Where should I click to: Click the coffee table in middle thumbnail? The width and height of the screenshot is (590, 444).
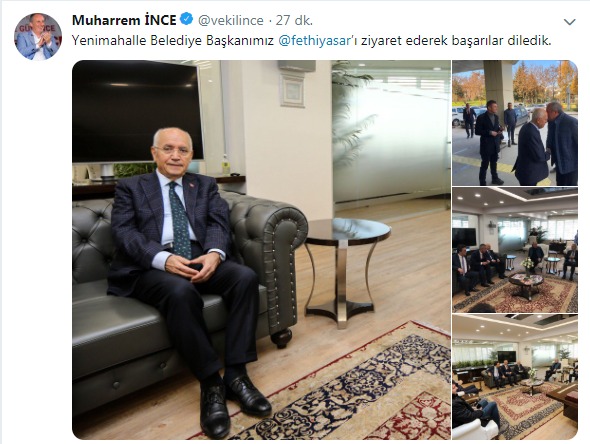(526, 283)
